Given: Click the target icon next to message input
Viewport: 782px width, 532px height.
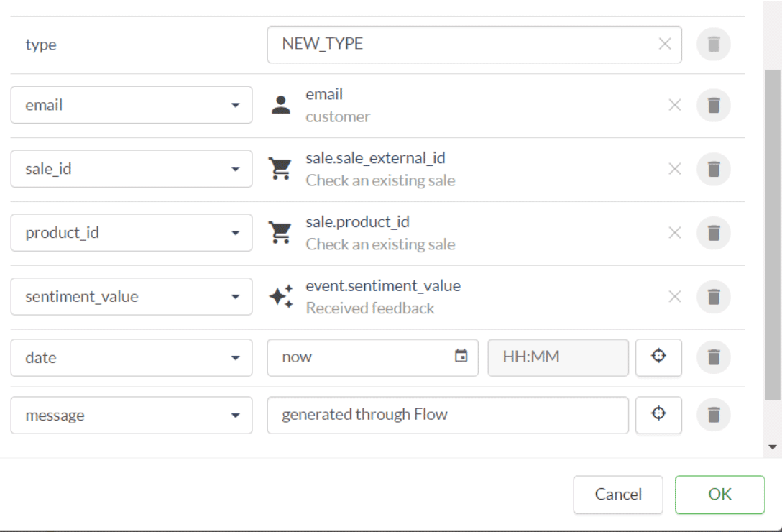Looking at the screenshot, I should click(x=658, y=415).
